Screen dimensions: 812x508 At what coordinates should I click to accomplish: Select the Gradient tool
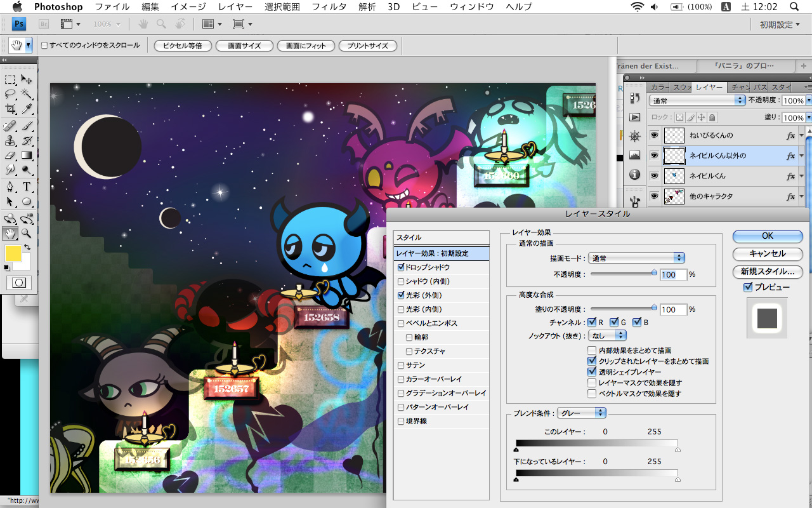click(x=27, y=155)
